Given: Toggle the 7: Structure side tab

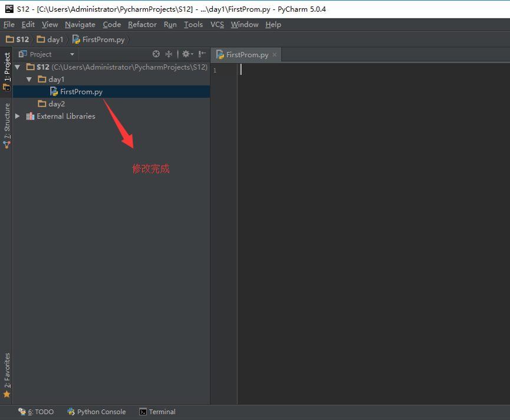Looking at the screenshot, I should [6, 126].
